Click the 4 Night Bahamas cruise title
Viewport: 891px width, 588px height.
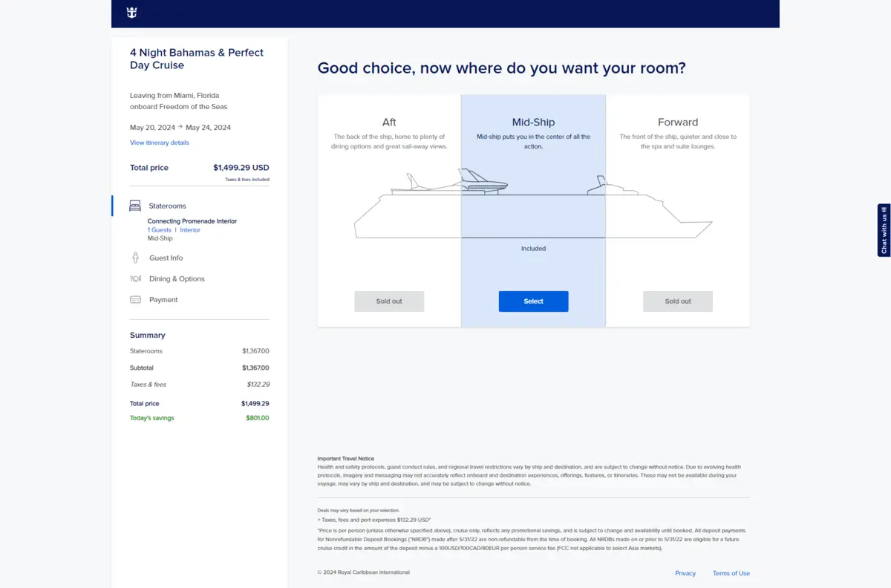pos(197,59)
